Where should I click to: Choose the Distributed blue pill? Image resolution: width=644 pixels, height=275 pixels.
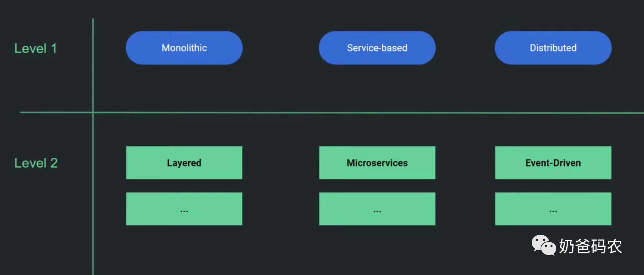[x=553, y=48]
